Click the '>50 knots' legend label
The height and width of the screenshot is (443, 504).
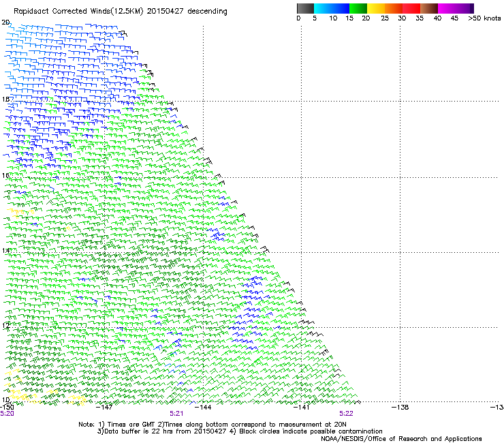[484, 18]
